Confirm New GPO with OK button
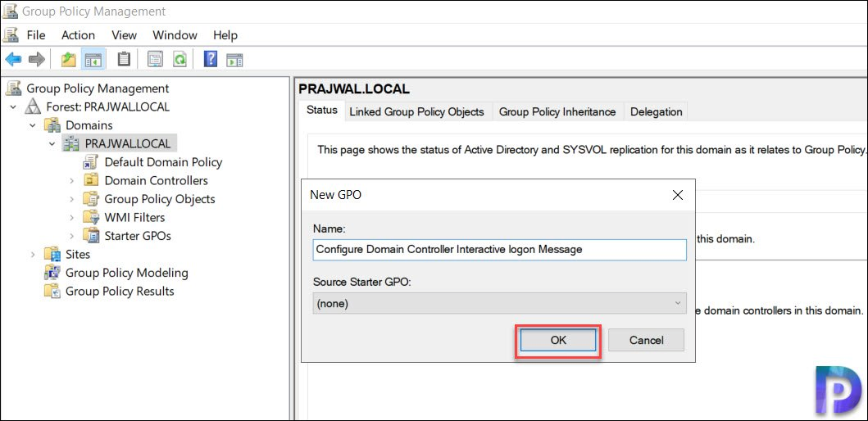The width and height of the screenshot is (868, 421). [x=558, y=340]
